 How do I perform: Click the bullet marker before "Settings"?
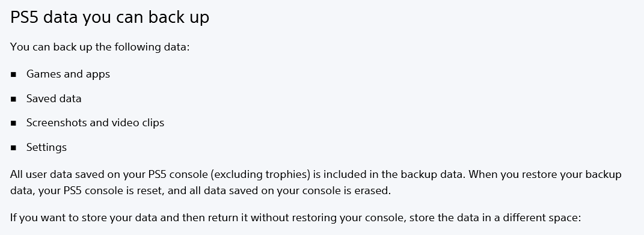pos(14,148)
